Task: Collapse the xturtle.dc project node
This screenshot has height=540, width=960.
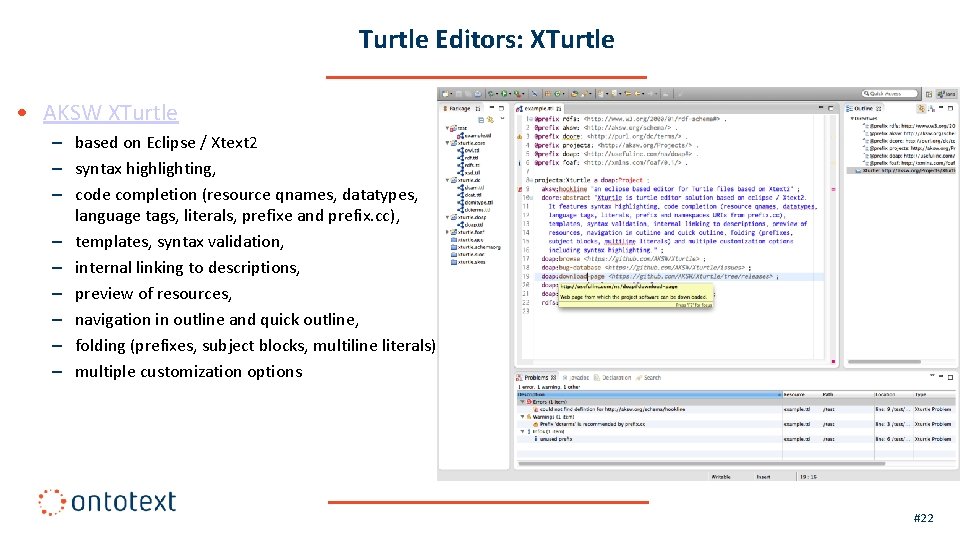Action: click(x=447, y=180)
